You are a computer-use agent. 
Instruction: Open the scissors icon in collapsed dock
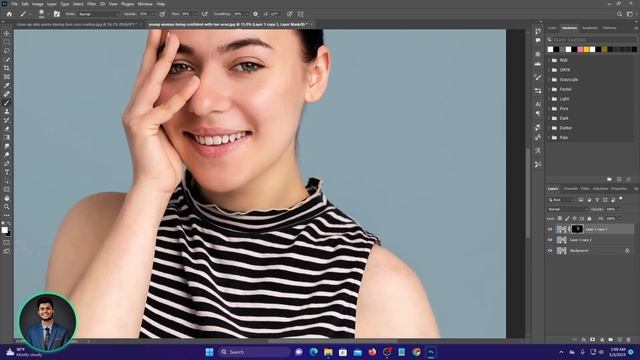pyautogui.click(x=538, y=164)
